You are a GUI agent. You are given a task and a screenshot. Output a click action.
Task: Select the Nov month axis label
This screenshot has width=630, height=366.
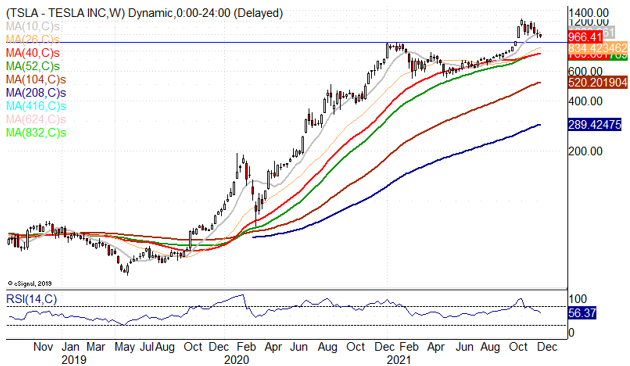click(43, 347)
